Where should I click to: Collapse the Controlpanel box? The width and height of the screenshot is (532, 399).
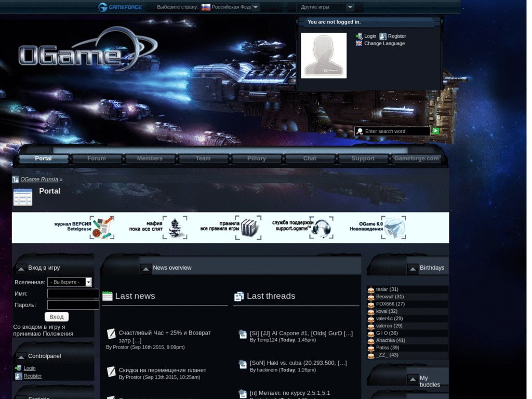pos(21,357)
